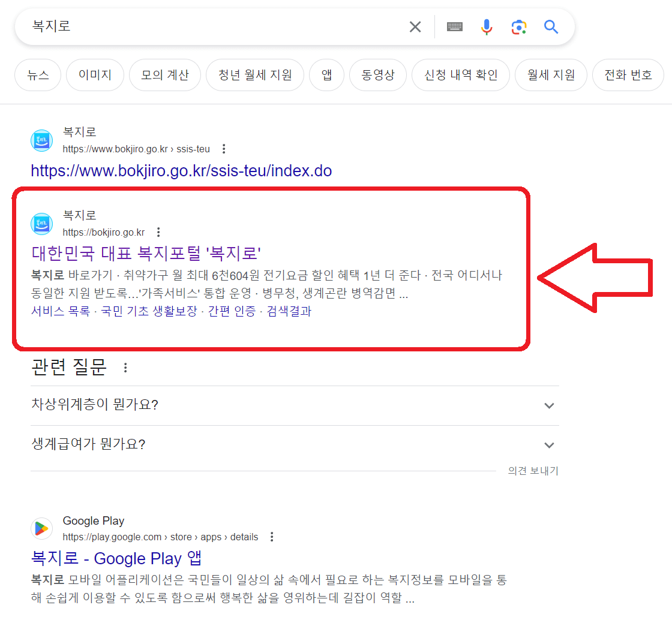Open more options for the ssis-teu result
The height and width of the screenshot is (623, 672).
pyautogui.click(x=224, y=149)
